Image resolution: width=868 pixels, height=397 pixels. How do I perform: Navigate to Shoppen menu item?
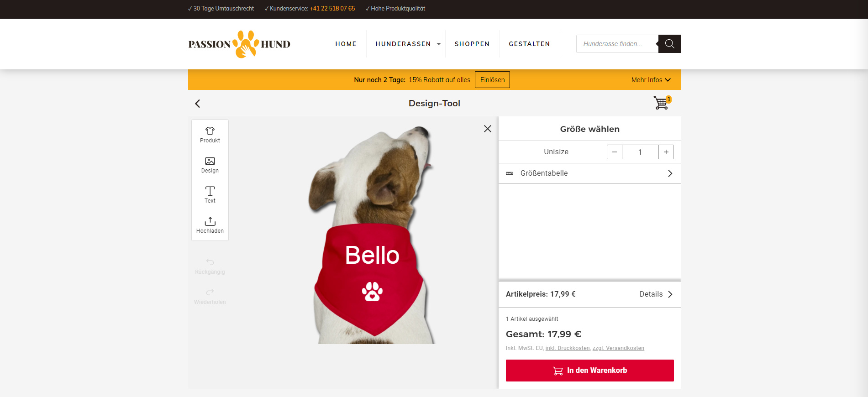click(472, 44)
